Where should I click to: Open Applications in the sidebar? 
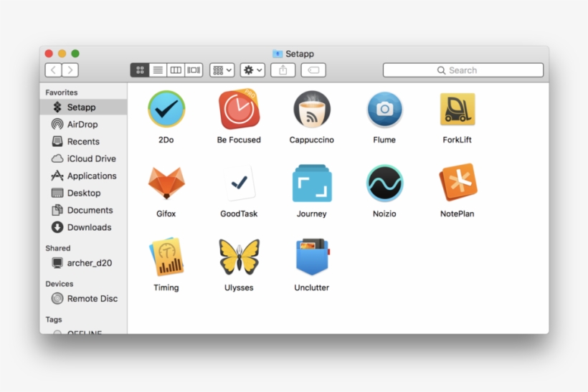(83, 176)
